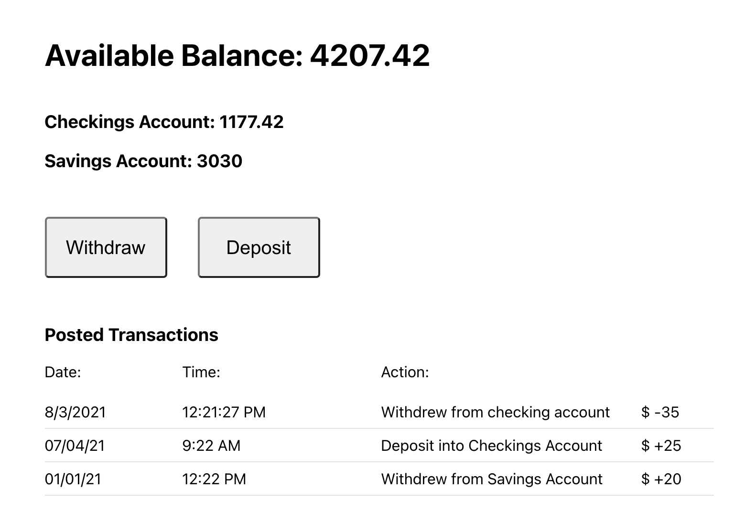756x532 pixels.
Task: Select the 8/3/2021 date cell
Action: pos(75,412)
